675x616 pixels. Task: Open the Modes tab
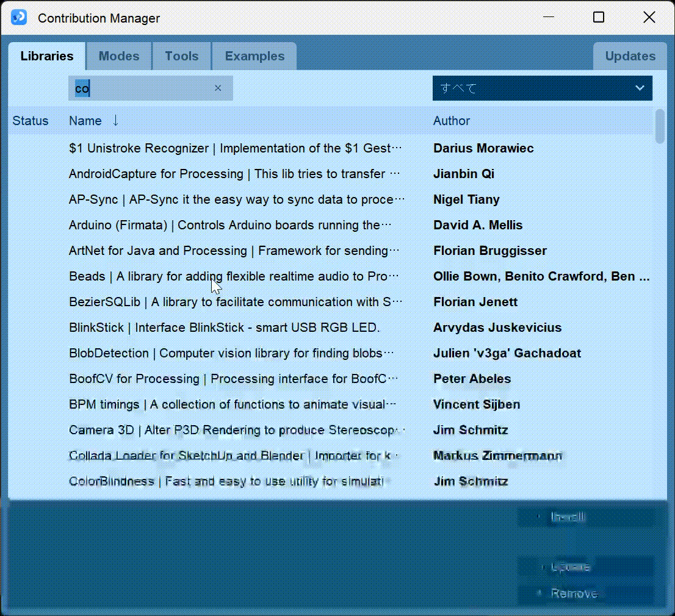pos(119,56)
